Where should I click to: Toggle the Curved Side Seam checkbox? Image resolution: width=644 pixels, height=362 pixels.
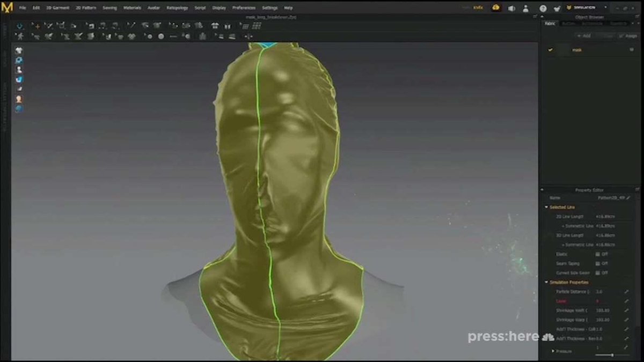click(x=598, y=272)
